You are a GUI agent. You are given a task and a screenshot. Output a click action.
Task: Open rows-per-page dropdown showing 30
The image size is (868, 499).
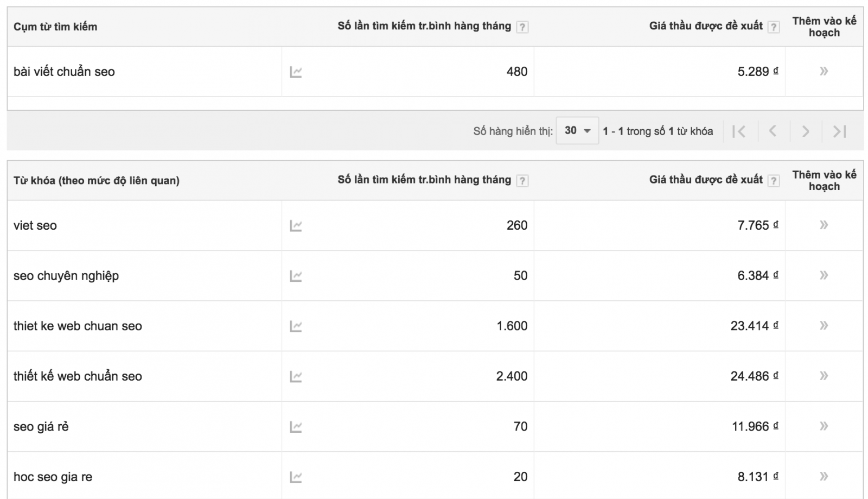pos(577,131)
